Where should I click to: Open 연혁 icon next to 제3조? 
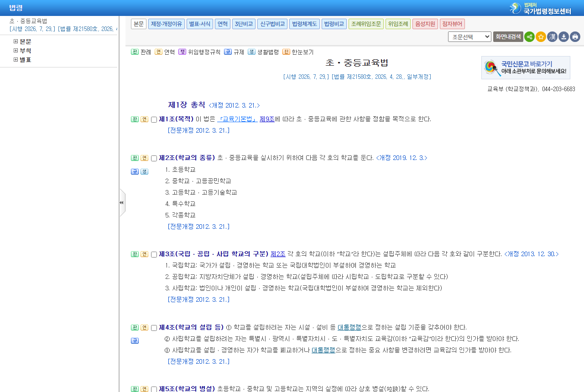(144, 254)
